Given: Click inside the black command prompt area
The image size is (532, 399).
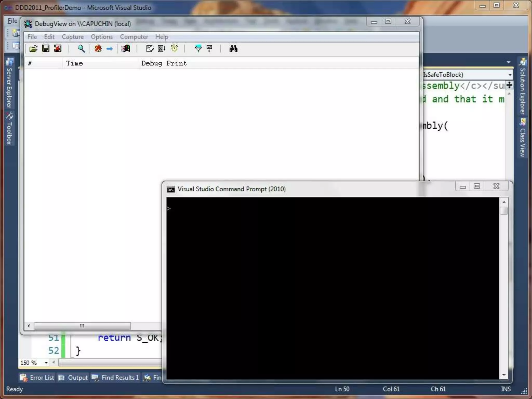Looking at the screenshot, I should [x=332, y=286].
